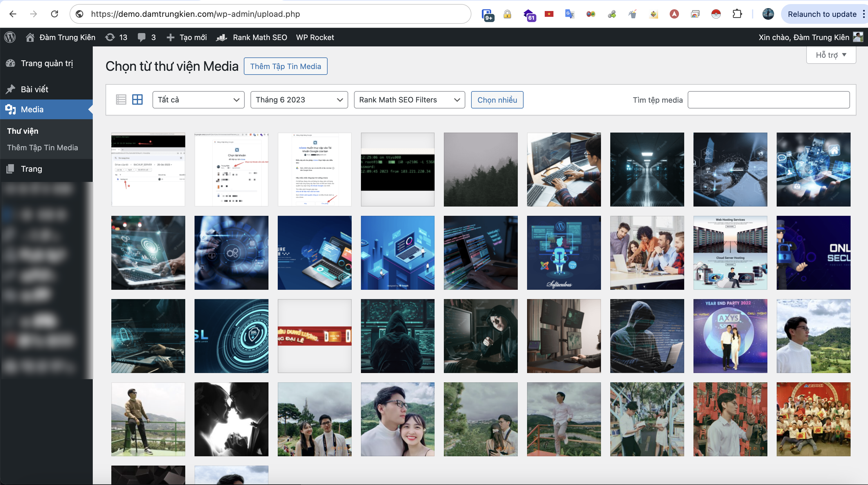This screenshot has height=485, width=868.
Task: Click Thêm Tập Tin Media button beside title
Action: [x=285, y=66]
